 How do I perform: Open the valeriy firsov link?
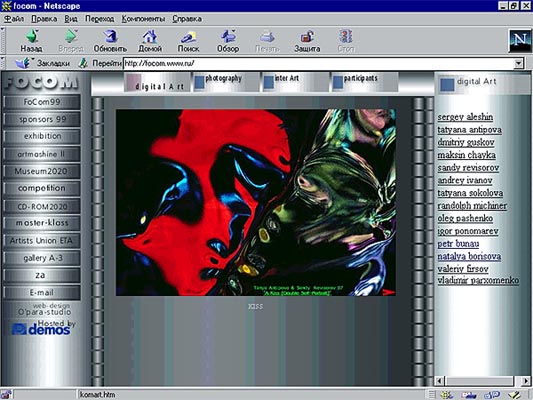[x=463, y=269]
